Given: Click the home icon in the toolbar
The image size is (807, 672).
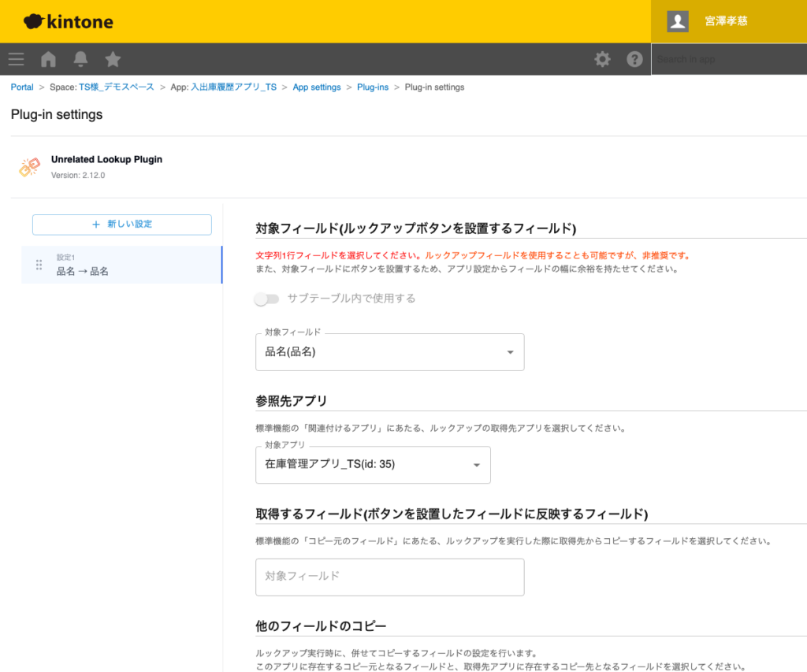Looking at the screenshot, I should [47, 59].
